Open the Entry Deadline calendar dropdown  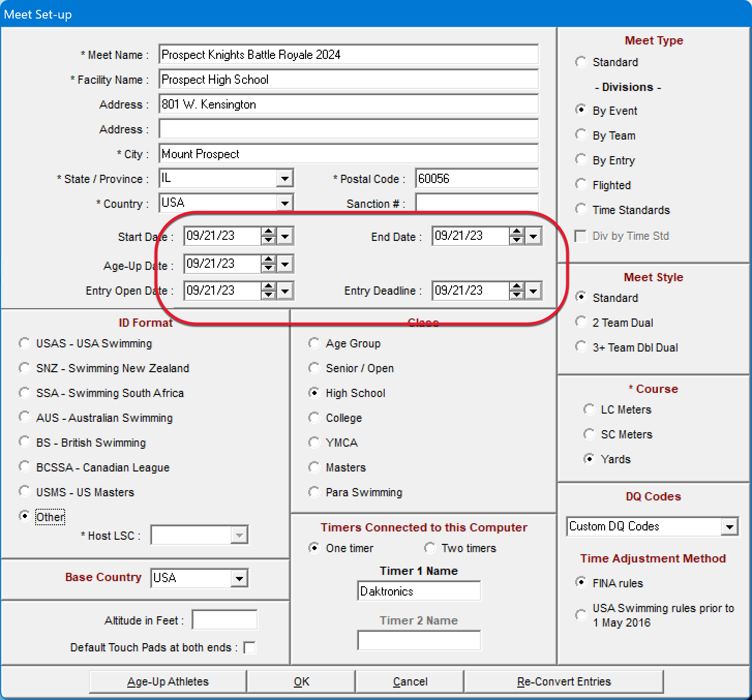534,291
